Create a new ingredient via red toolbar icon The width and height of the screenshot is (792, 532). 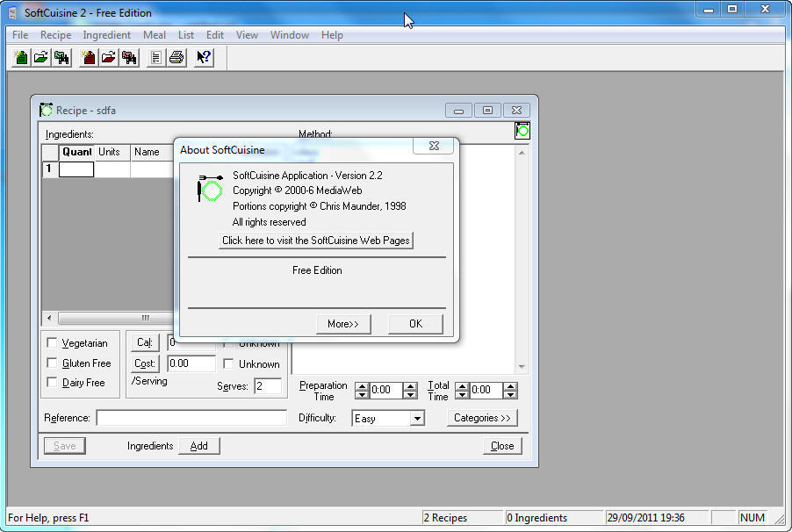point(89,58)
